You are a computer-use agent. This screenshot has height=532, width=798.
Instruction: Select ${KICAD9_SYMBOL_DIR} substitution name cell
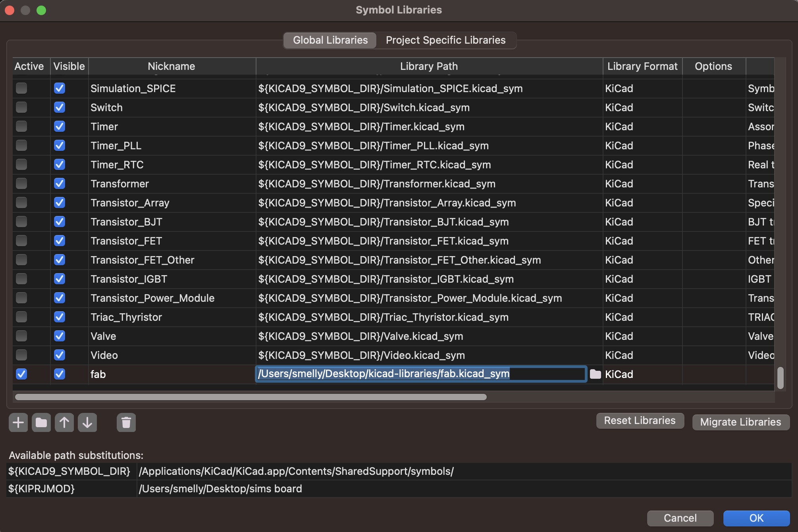71,471
